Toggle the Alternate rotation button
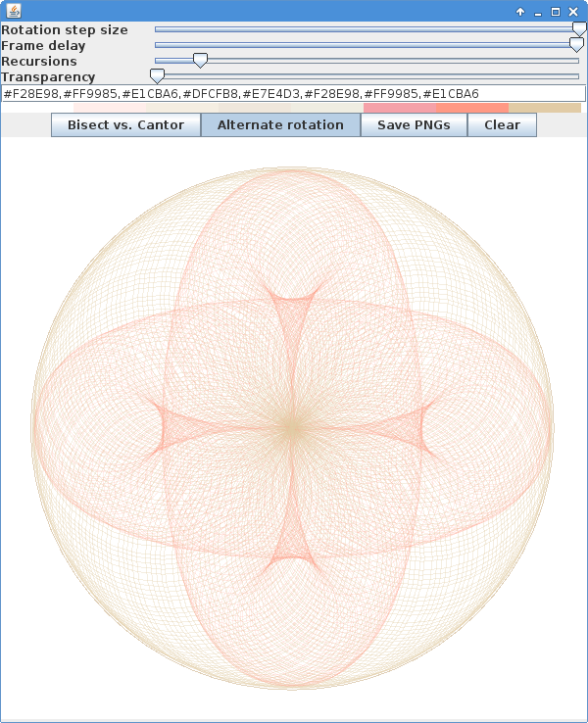This screenshot has width=588, height=723. point(280,124)
